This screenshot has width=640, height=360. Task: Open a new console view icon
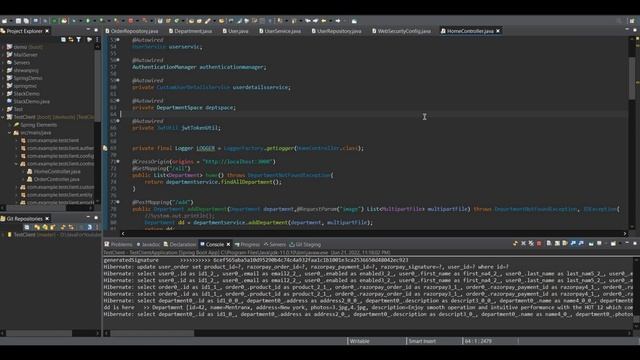click(x=613, y=244)
